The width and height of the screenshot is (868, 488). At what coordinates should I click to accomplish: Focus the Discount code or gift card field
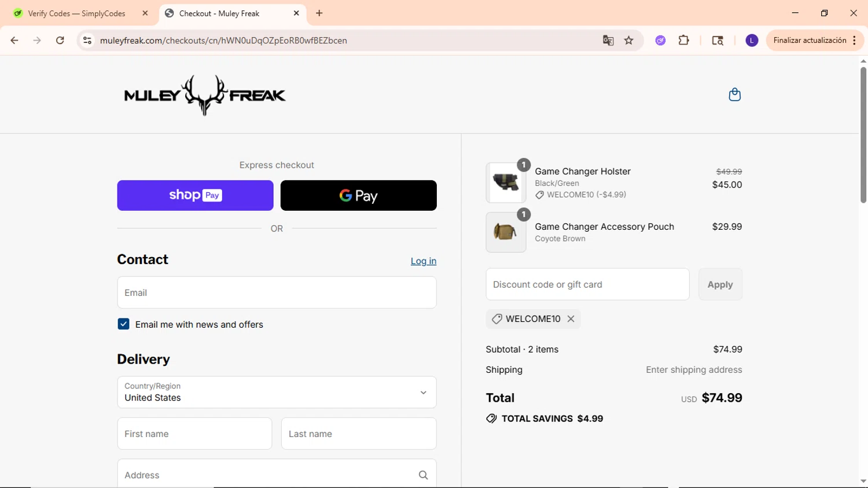click(587, 284)
